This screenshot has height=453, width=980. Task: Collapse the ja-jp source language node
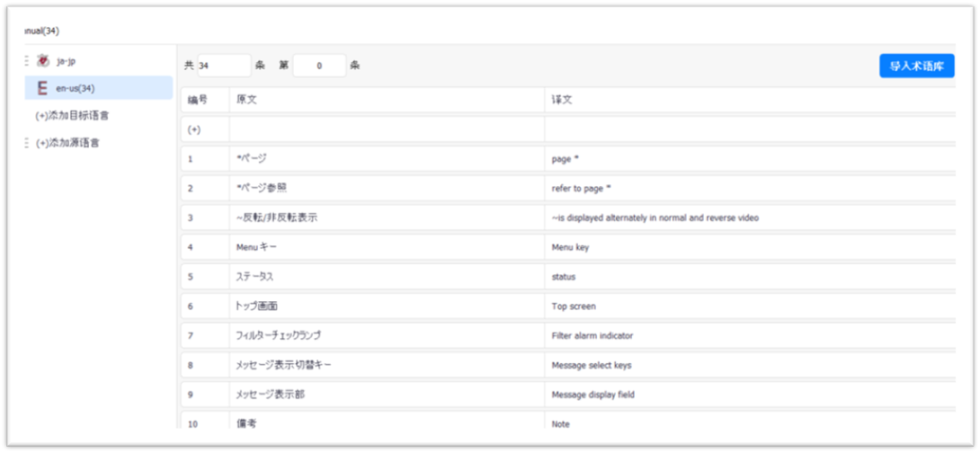[x=27, y=61]
